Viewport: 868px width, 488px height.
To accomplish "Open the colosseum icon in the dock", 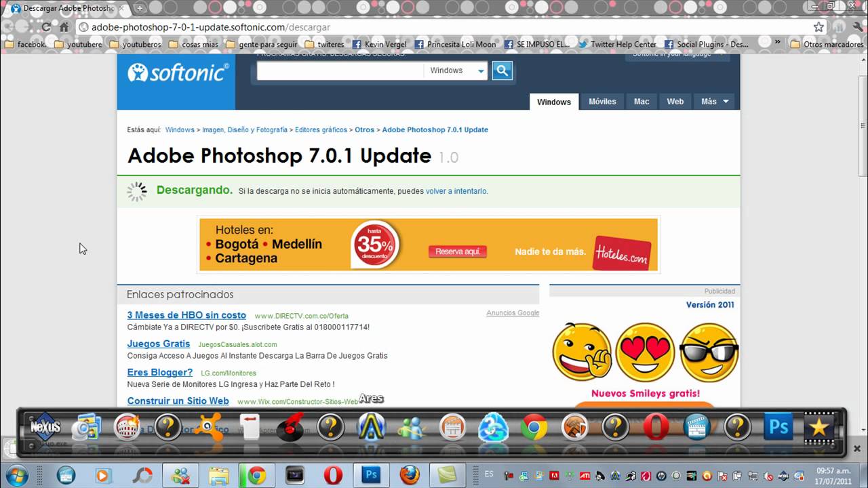I will click(x=127, y=428).
